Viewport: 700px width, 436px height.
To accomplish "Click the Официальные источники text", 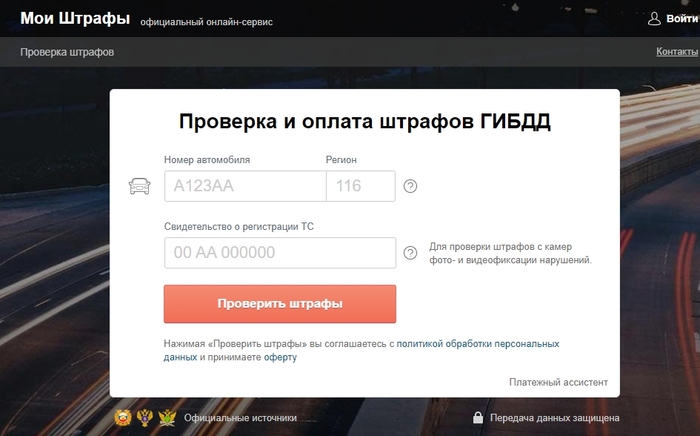I will (240, 418).
